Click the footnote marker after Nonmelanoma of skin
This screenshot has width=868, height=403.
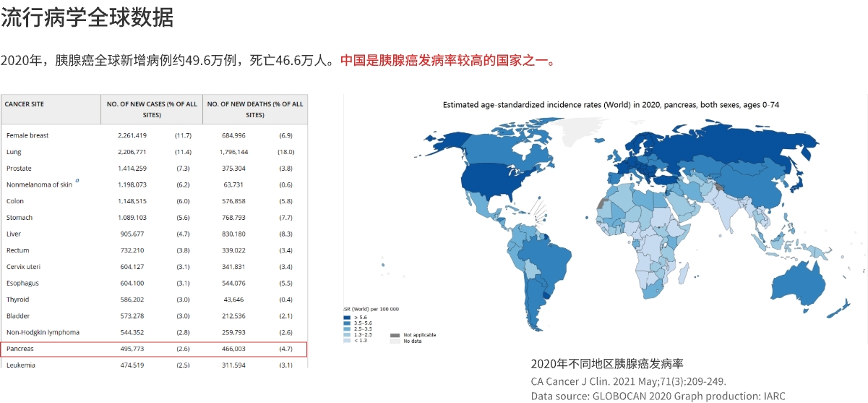(x=77, y=182)
